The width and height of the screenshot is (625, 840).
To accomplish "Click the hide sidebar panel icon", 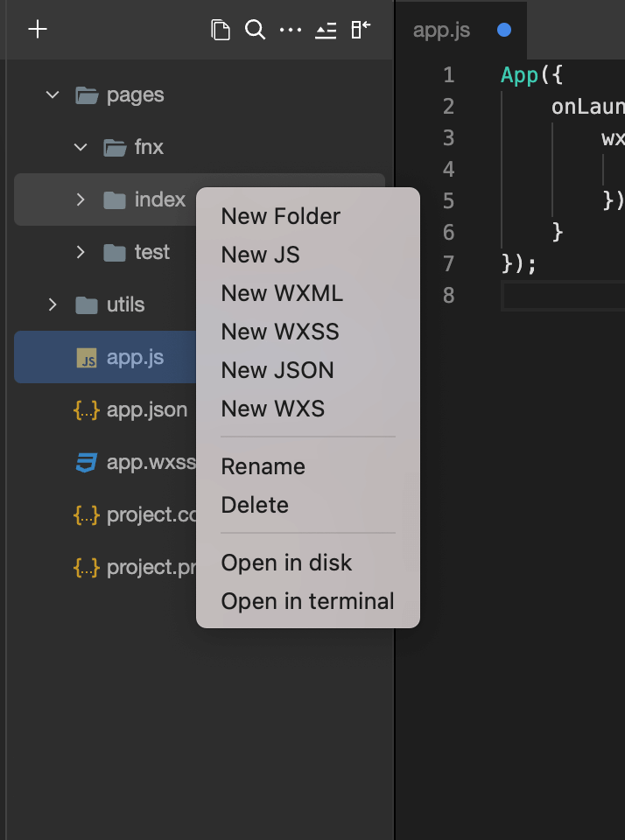I will (x=360, y=30).
